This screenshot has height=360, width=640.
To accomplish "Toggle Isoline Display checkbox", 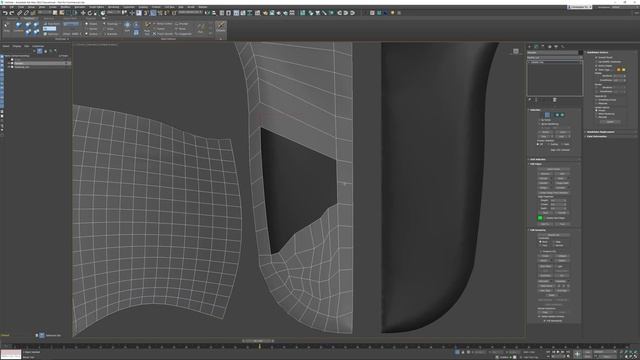I will pos(596,66).
